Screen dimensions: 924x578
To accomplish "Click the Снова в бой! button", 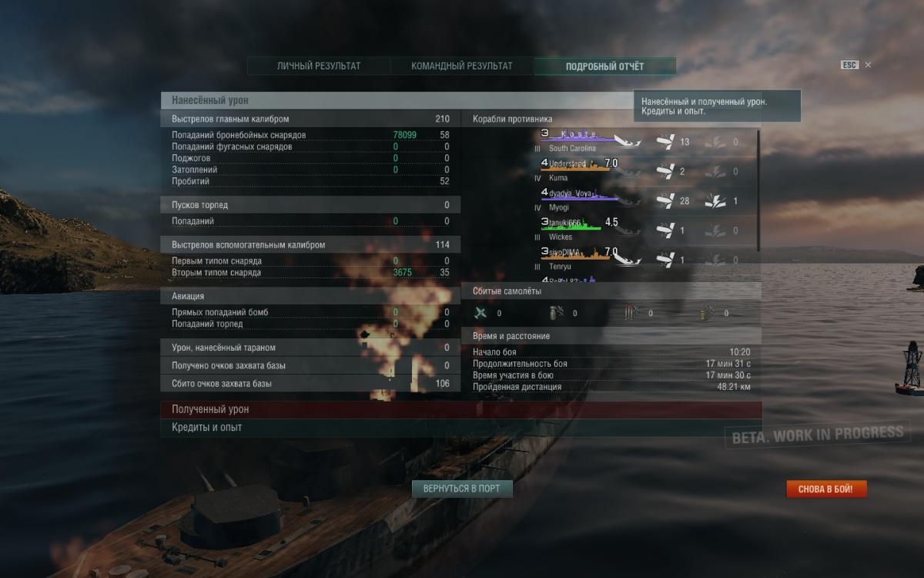I will [x=825, y=489].
